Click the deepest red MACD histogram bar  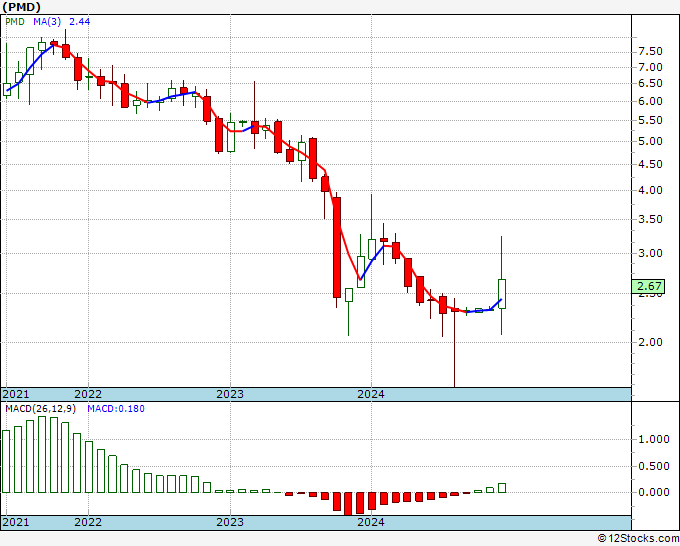tap(348, 503)
